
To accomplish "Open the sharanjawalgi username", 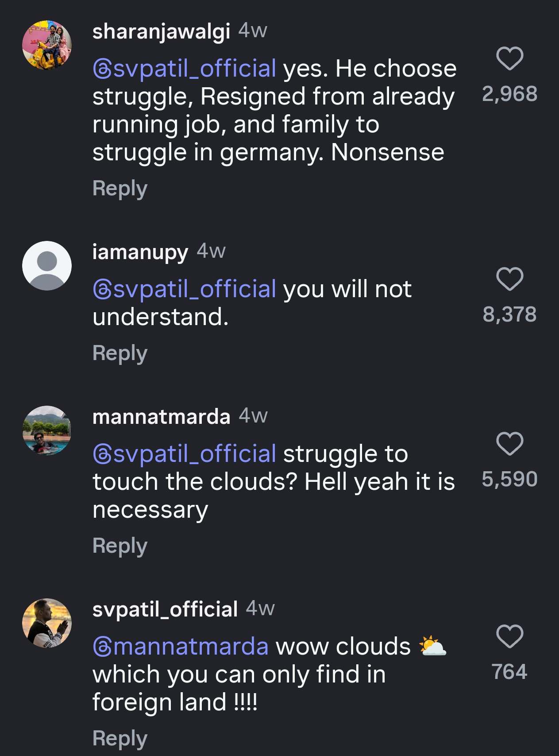I will [161, 32].
